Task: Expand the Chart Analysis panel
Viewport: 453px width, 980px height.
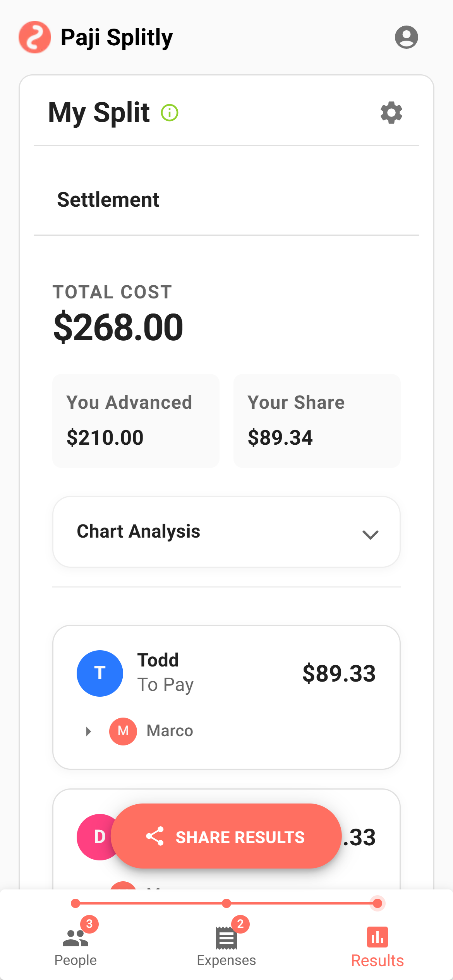Action: 226,532
